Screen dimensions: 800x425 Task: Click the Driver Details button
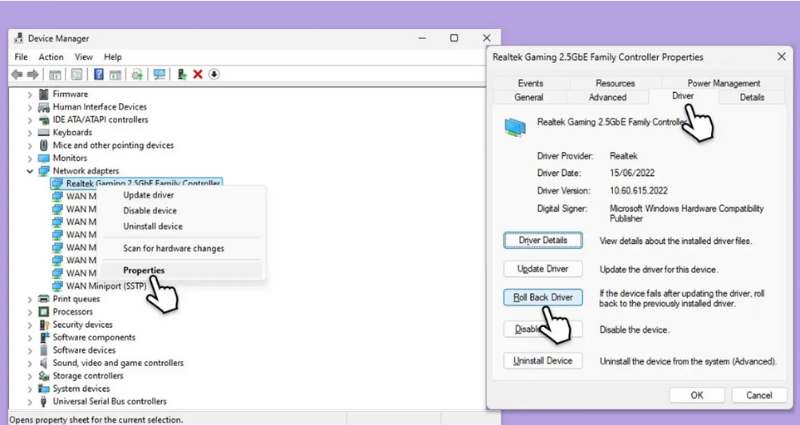click(543, 240)
